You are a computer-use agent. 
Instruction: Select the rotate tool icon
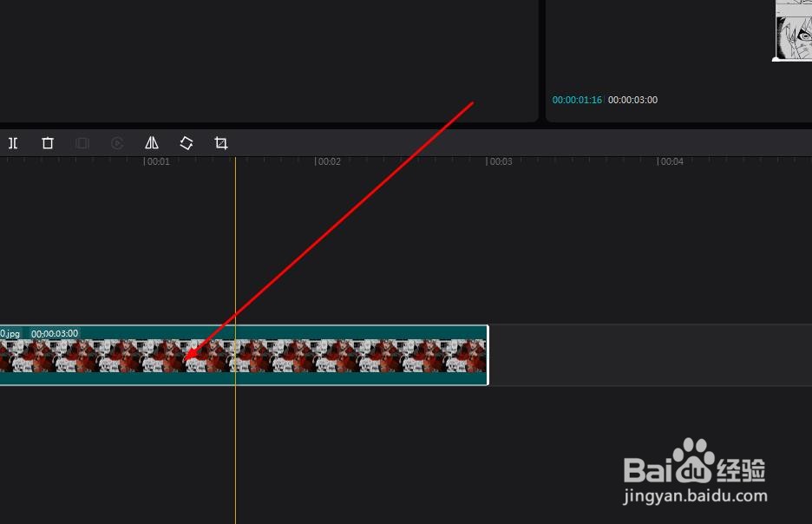tap(187, 143)
